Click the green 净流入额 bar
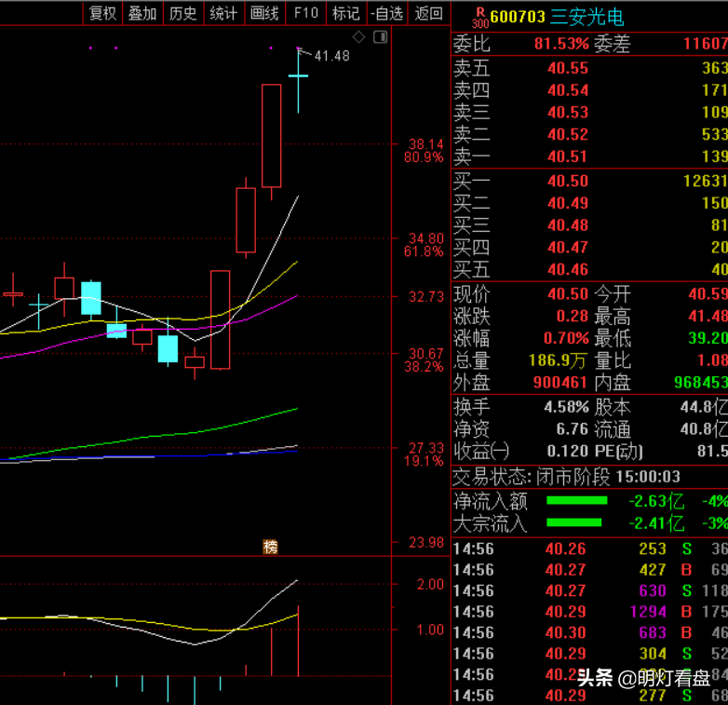This screenshot has height=705, width=728. (576, 501)
